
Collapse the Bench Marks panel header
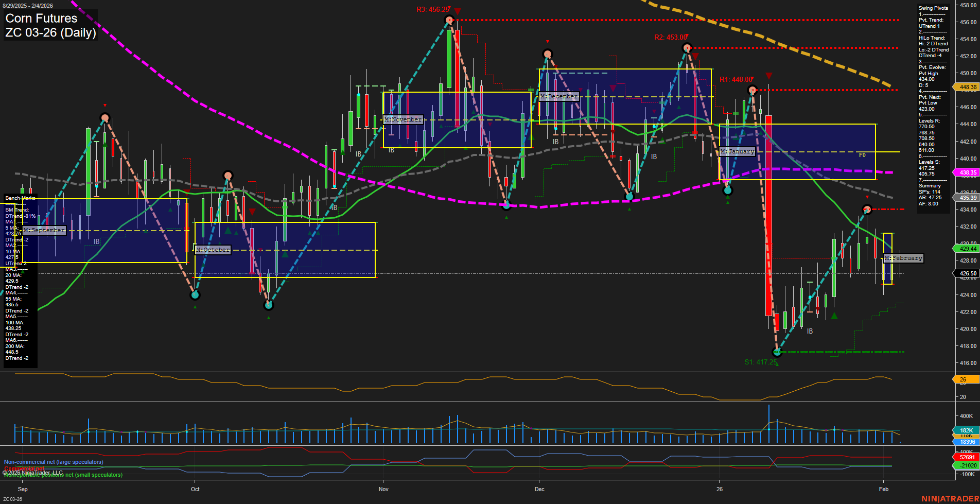click(19, 198)
